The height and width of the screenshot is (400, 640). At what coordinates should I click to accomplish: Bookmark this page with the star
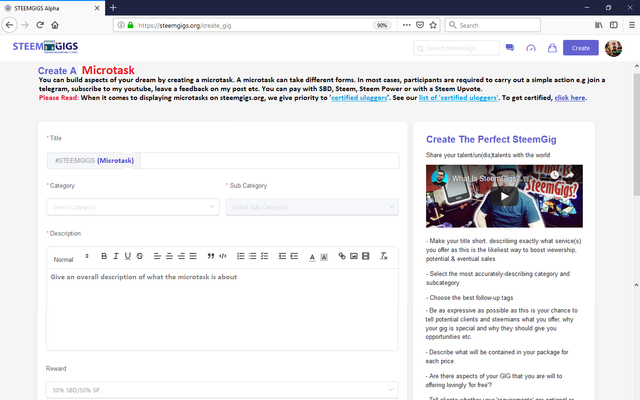coord(433,25)
